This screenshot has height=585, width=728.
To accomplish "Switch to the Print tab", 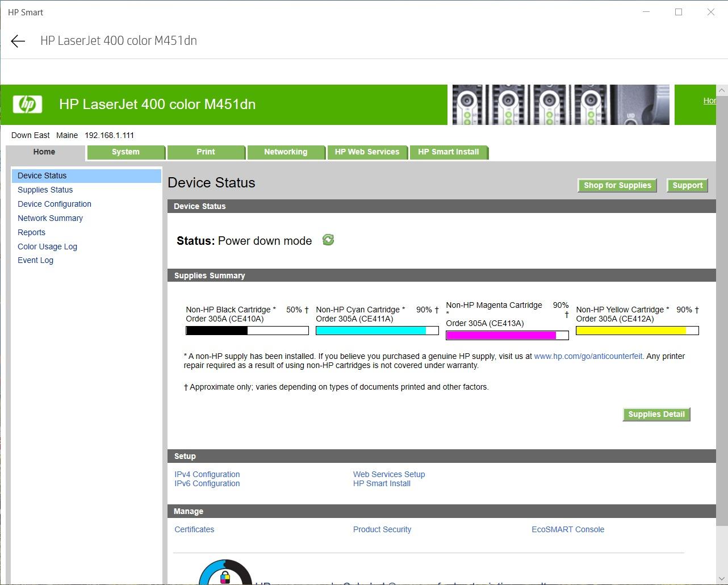I will (206, 152).
